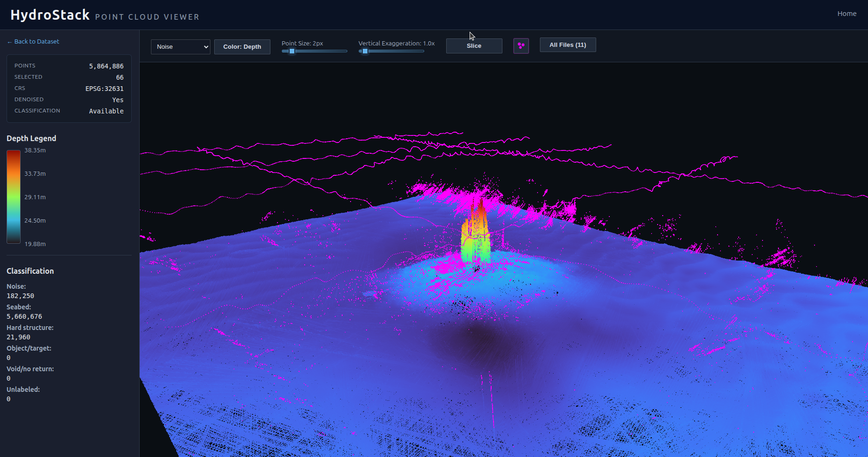Click the Point Size slider handle
Screen dimensions: 868x457
coord(292,51)
